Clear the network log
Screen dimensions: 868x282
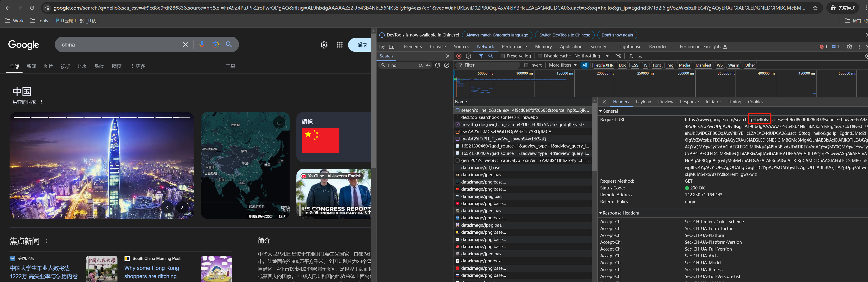coord(468,56)
